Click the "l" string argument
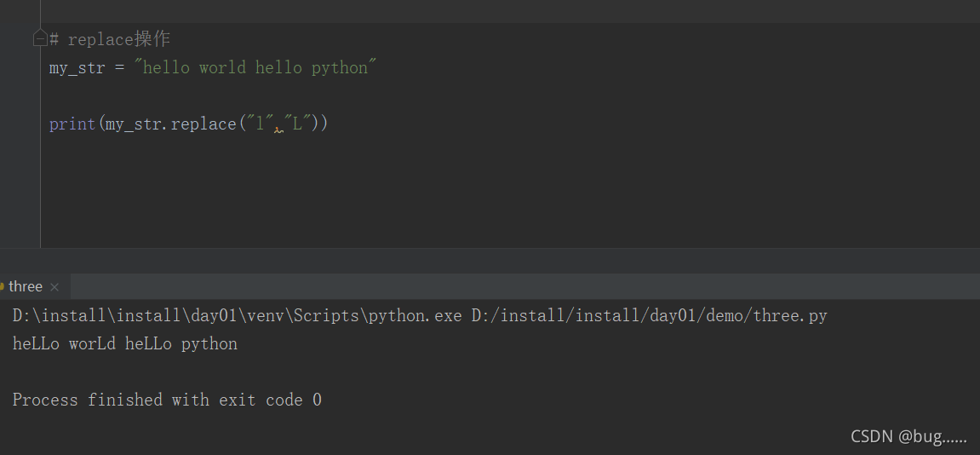This screenshot has height=455, width=980. pyautogui.click(x=261, y=124)
